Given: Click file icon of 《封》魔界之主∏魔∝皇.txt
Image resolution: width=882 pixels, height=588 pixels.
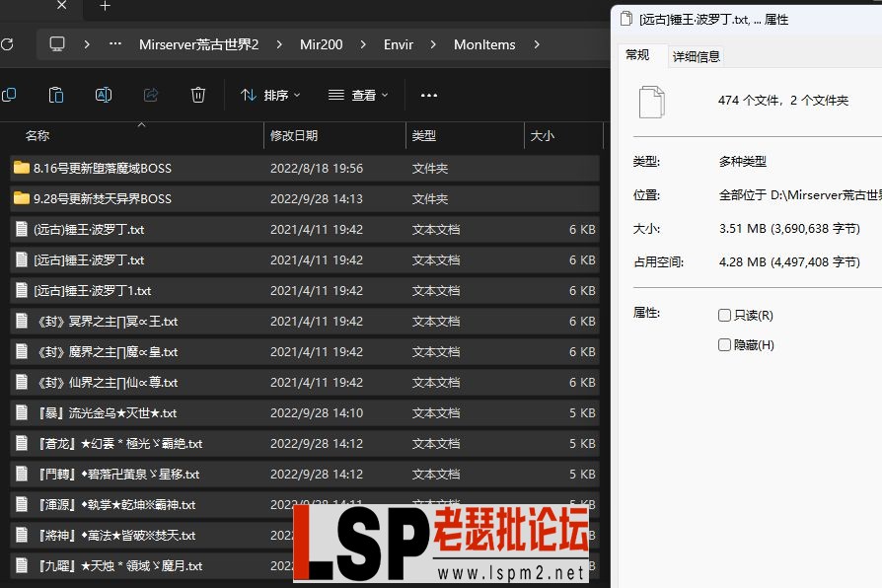Looking at the screenshot, I should tap(22, 351).
